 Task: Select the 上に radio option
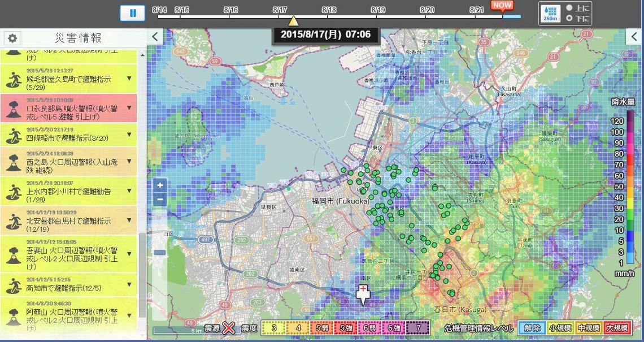[569, 8]
